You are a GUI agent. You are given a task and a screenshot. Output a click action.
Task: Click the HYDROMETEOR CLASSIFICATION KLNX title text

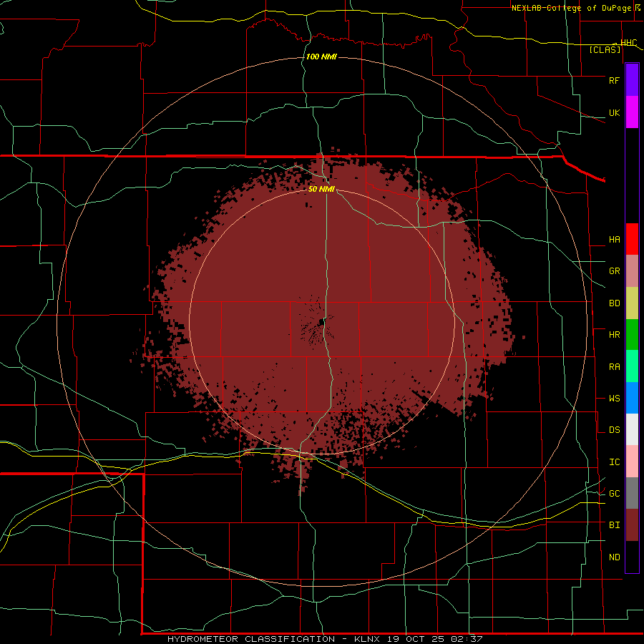[325, 639]
